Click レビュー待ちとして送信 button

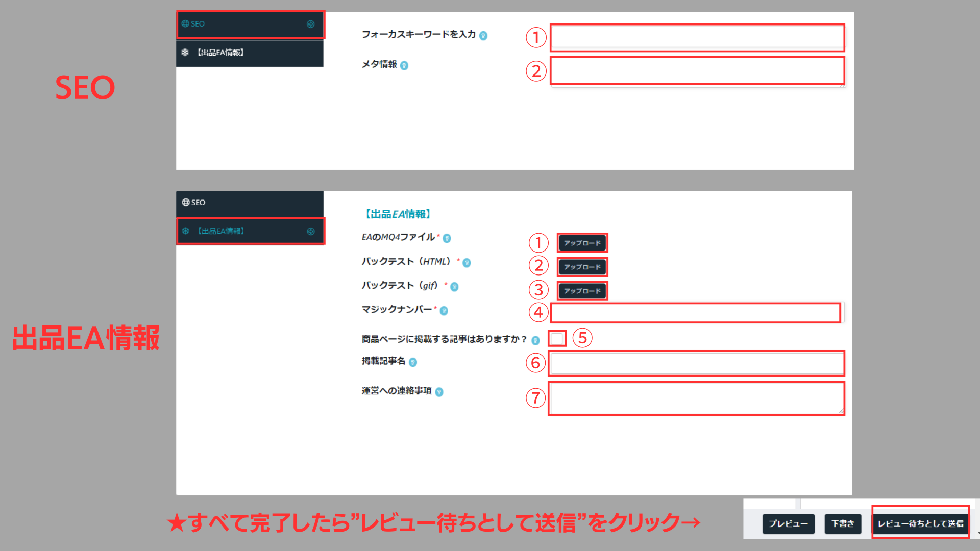(920, 524)
